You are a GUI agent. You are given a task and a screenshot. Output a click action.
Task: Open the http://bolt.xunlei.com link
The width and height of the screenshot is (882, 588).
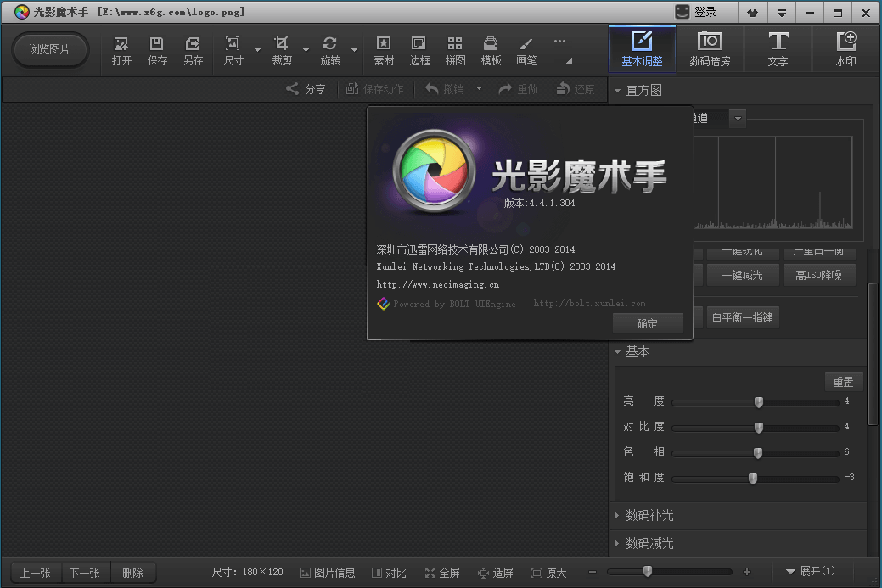click(x=589, y=303)
